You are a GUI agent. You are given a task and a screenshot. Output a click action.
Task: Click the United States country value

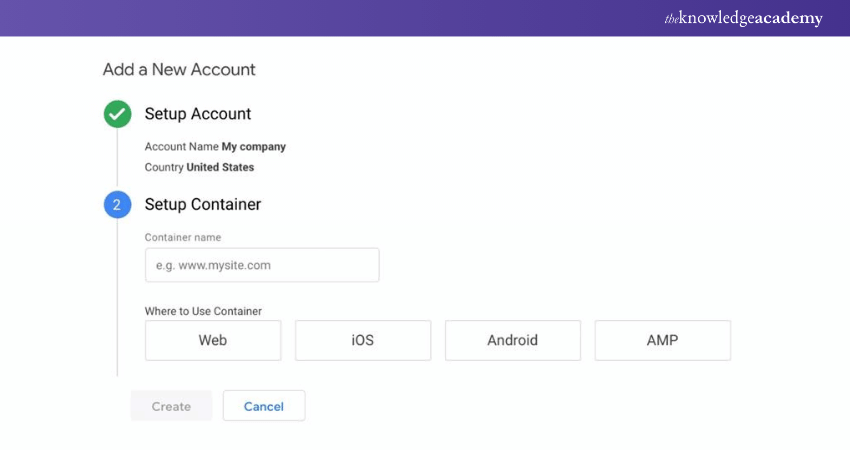click(x=220, y=168)
